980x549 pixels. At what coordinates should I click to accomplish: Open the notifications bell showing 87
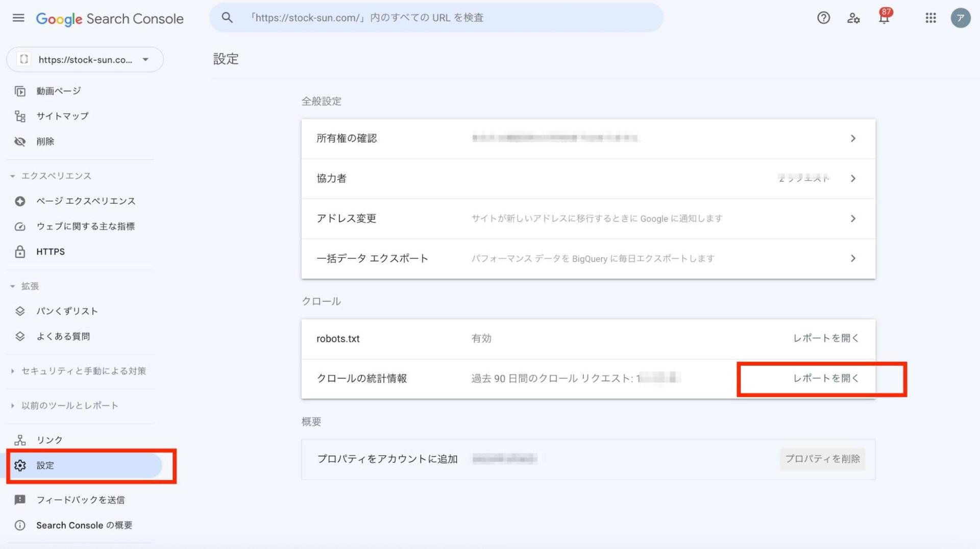[x=884, y=18]
